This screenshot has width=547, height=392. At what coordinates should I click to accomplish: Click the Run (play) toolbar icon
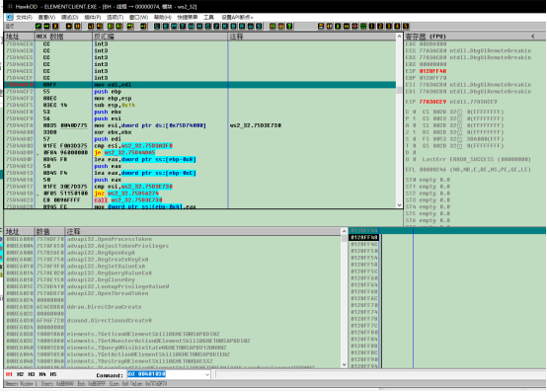click(x=69, y=26)
